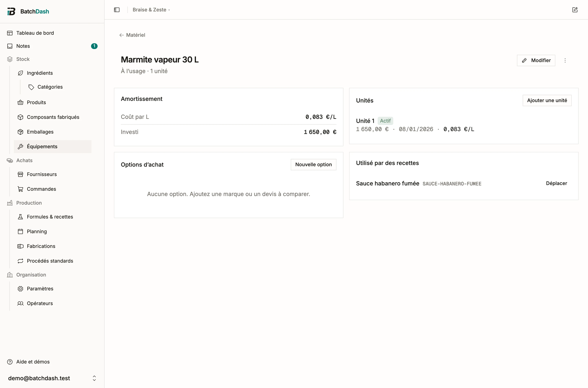
Task: Click the Achats coins icon
Action: click(10, 160)
